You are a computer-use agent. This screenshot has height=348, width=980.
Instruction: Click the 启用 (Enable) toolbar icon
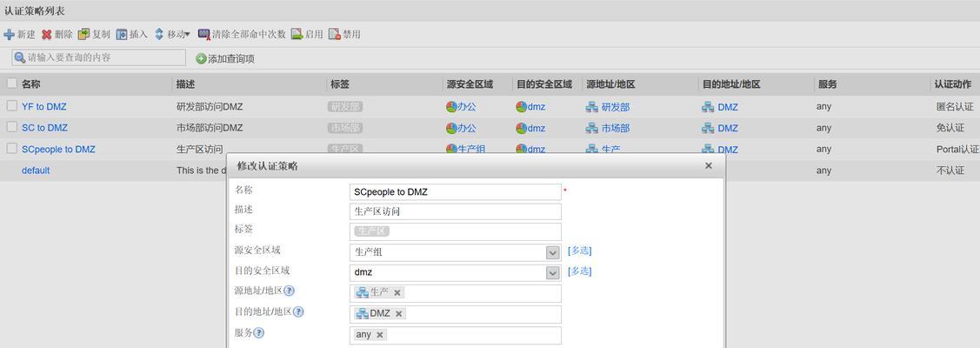point(297,34)
